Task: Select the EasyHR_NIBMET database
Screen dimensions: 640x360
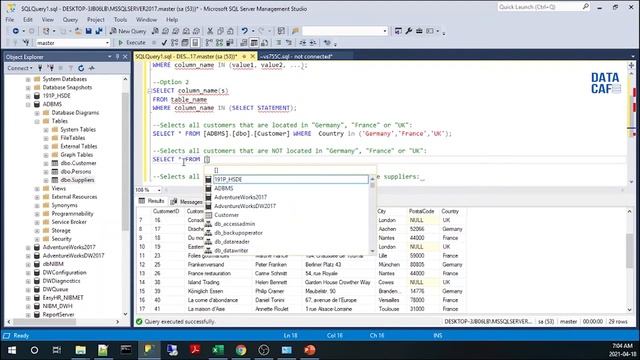Action: tap(63, 298)
